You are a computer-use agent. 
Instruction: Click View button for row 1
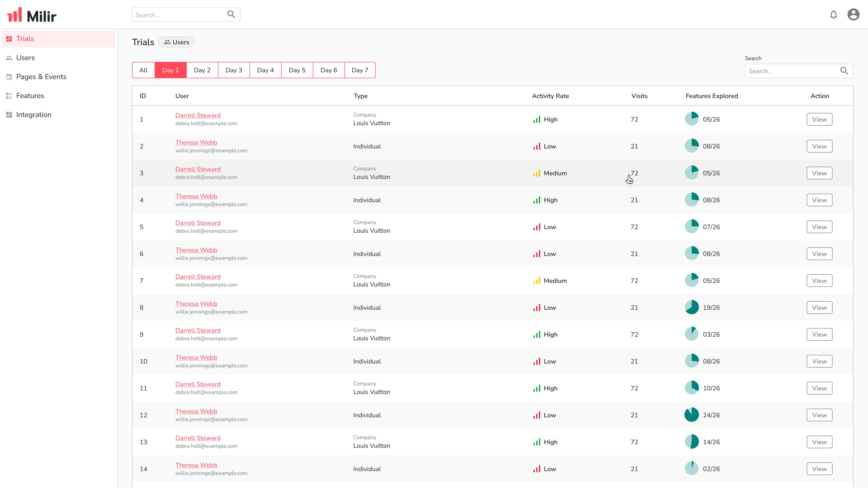(819, 119)
